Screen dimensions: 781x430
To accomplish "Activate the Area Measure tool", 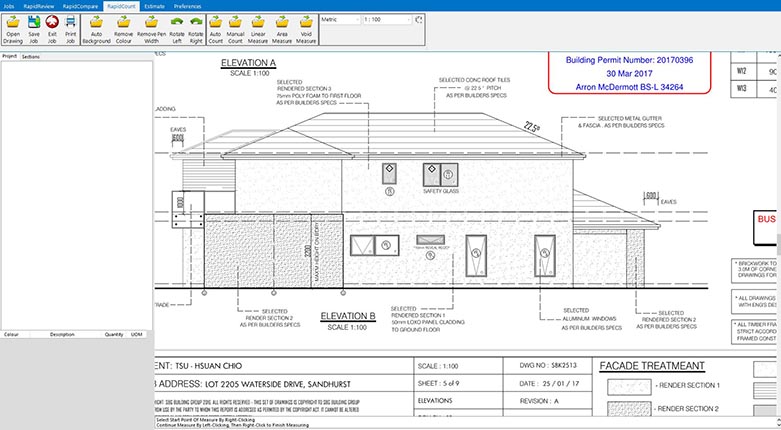I will [282, 29].
